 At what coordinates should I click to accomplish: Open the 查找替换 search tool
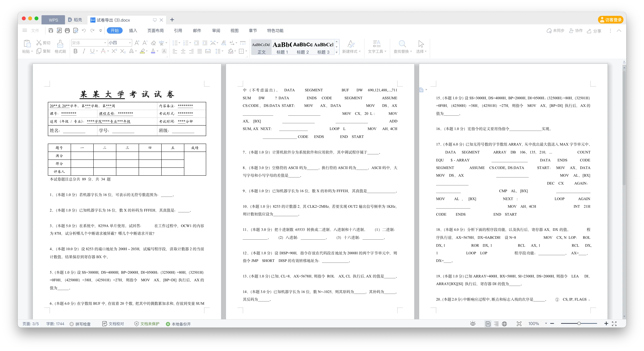pyautogui.click(x=402, y=47)
